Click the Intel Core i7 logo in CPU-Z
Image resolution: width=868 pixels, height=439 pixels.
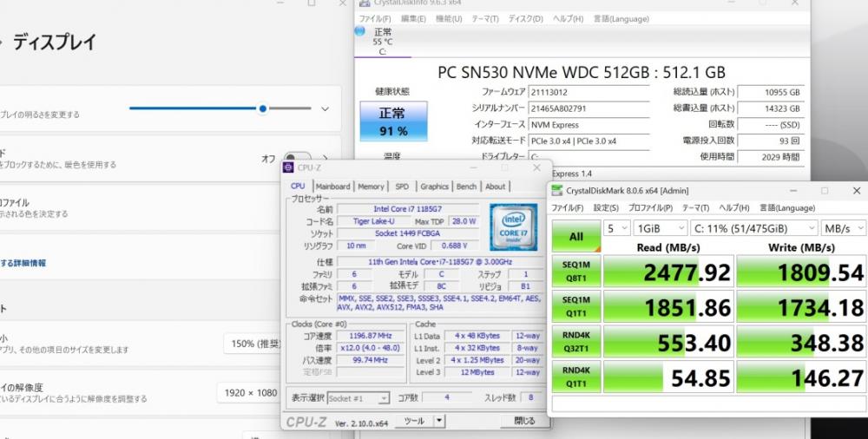(513, 227)
